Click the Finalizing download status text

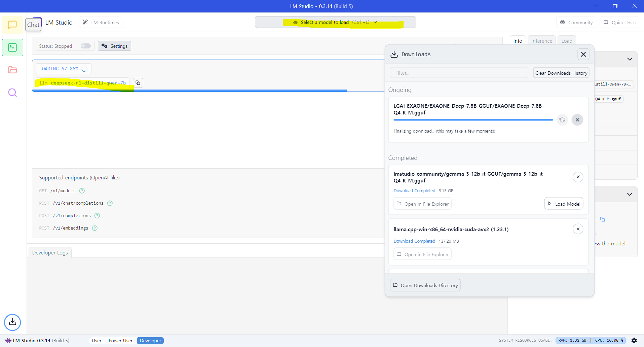[444, 131]
